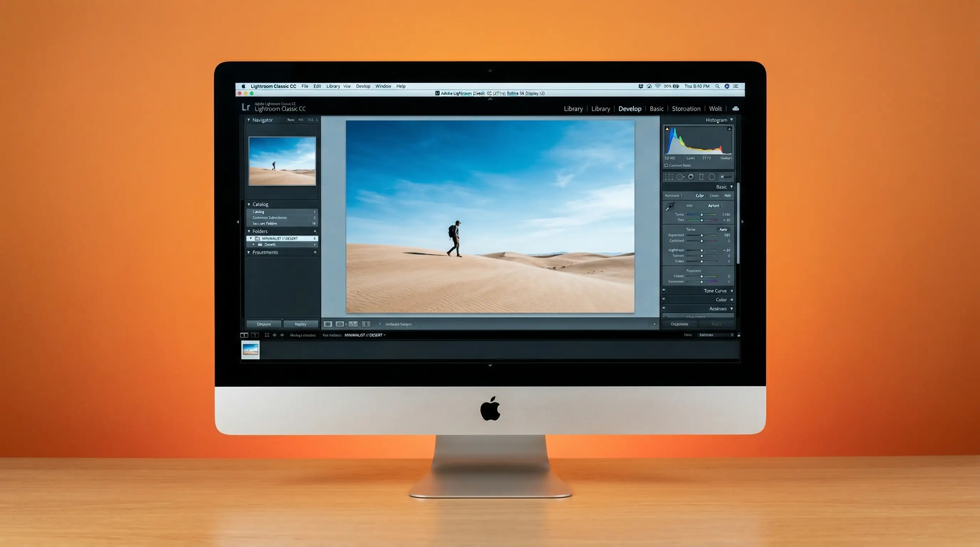
Task: Click the filmstrip grid view icon
Action: point(267,335)
